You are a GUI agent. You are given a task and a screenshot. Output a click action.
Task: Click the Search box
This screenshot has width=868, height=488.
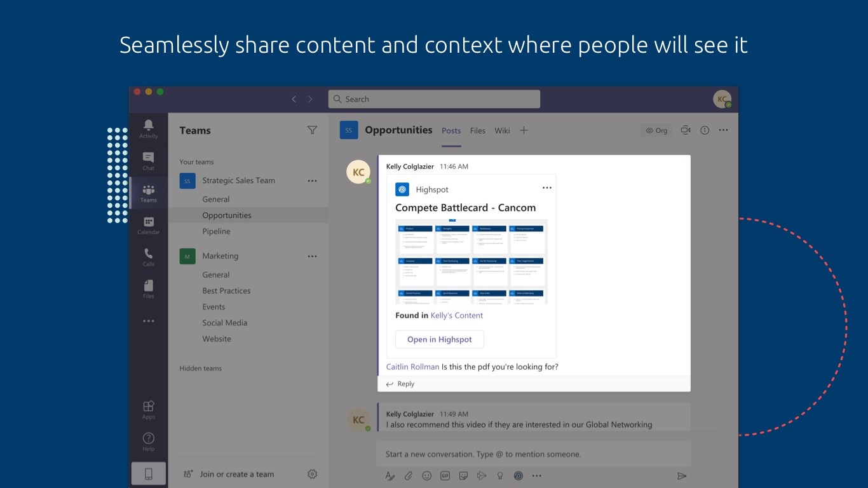pyautogui.click(x=434, y=99)
